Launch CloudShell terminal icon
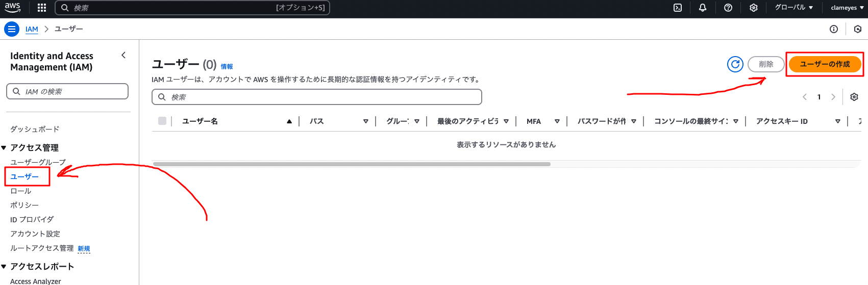Image resolution: width=868 pixels, height=285 pixels. [678, 8]
